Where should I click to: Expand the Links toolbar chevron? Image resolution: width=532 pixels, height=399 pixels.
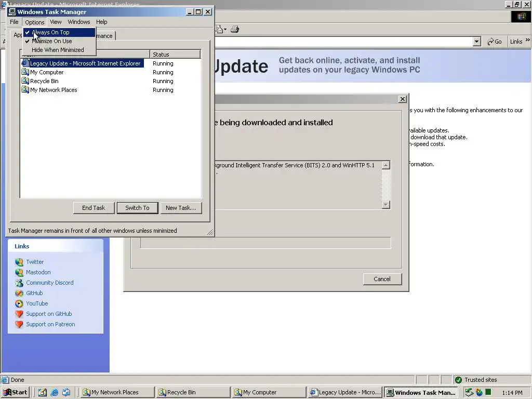pyautogui.click(x=528, y=40)
